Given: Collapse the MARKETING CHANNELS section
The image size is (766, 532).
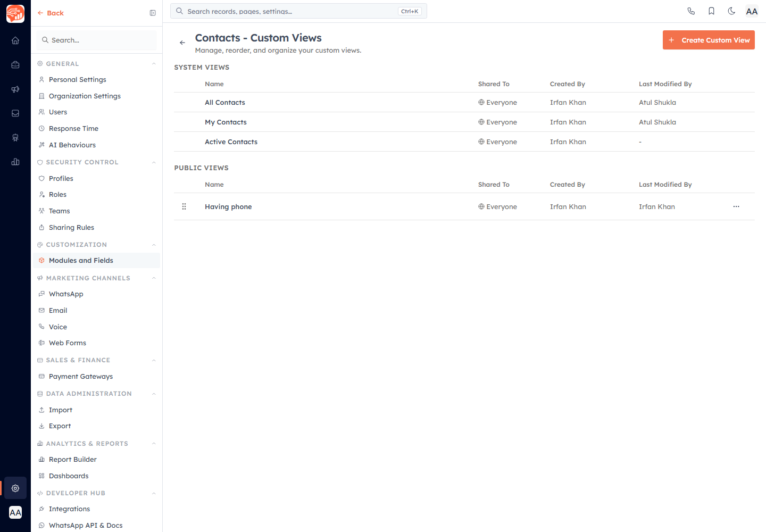Looking at the screenshot, I should tap(154, 278).
